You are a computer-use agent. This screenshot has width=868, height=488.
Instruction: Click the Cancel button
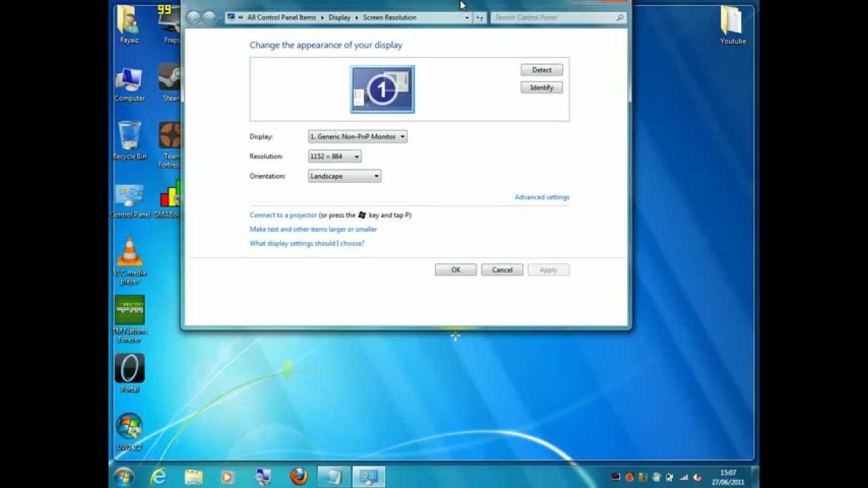coord(502,270)
